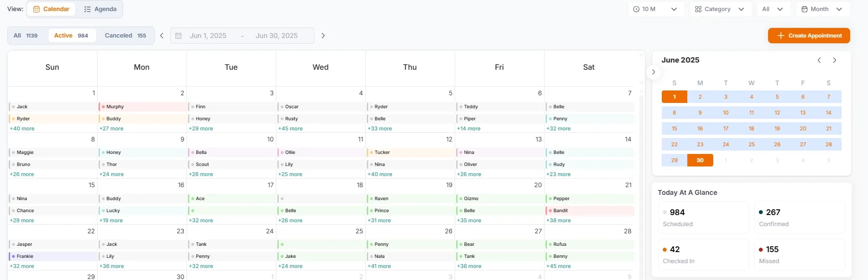Select the Active 984 filter tab
The height and width of the screenshot is (280, 868).
tap(71, 36)
